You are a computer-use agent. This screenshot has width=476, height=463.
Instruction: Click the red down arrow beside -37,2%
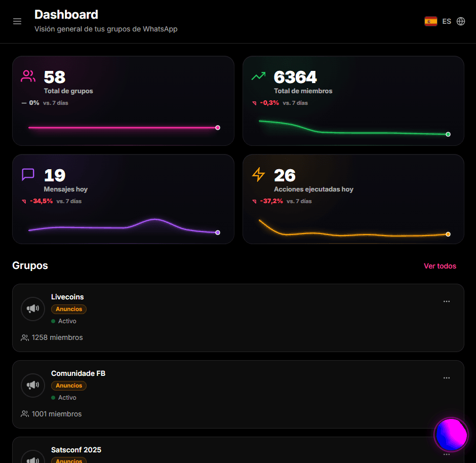[254, 201]
